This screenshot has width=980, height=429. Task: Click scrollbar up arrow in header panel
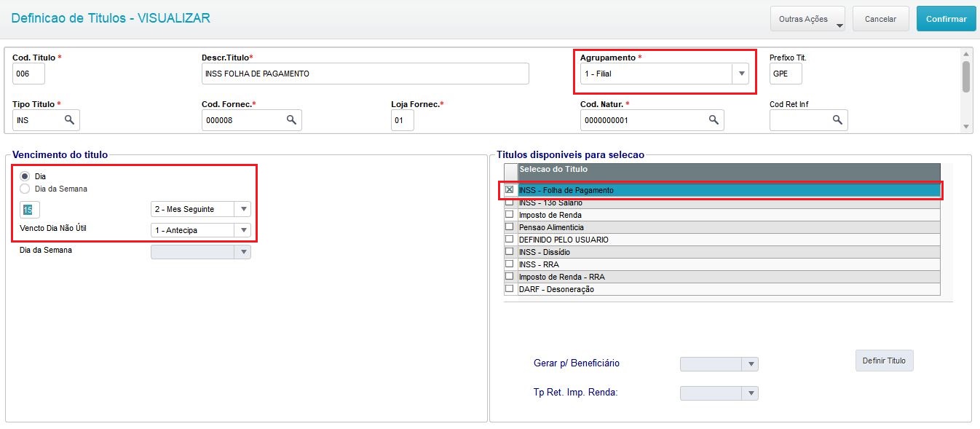pos(966,54)
